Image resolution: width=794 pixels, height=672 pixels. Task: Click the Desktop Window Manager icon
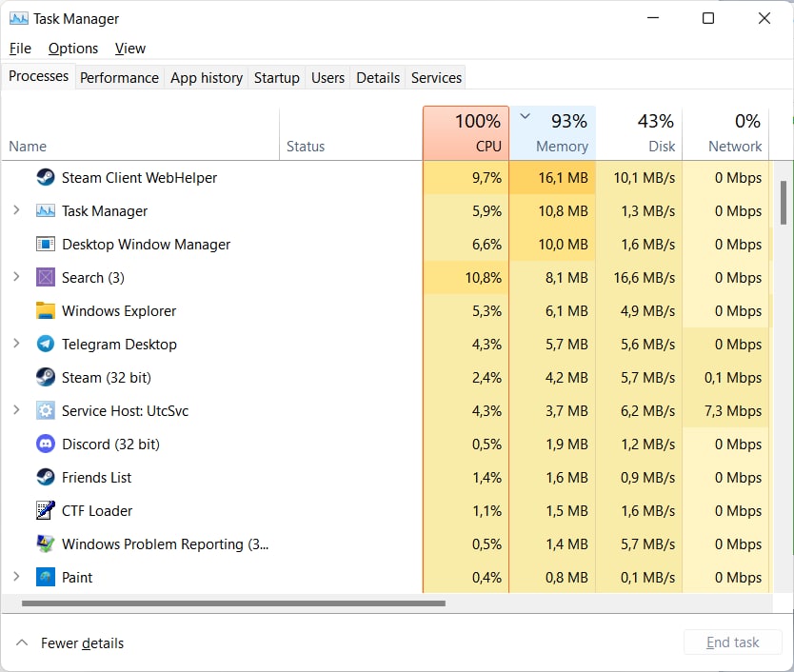(46, 244)
